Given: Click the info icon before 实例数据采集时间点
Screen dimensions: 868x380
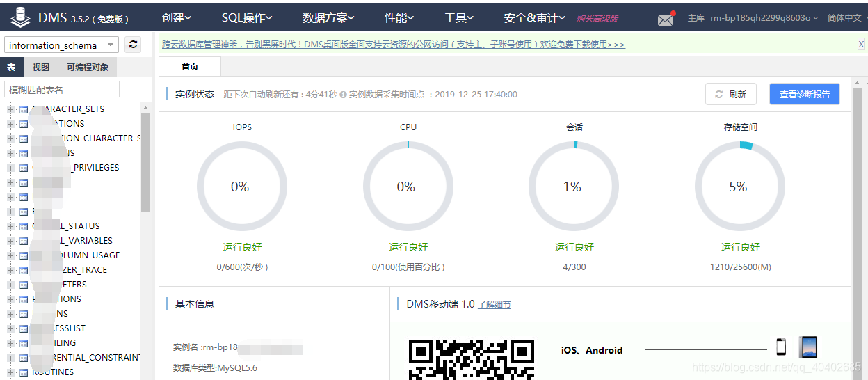Looking at the screenshot, I should (x=343, y=95).
